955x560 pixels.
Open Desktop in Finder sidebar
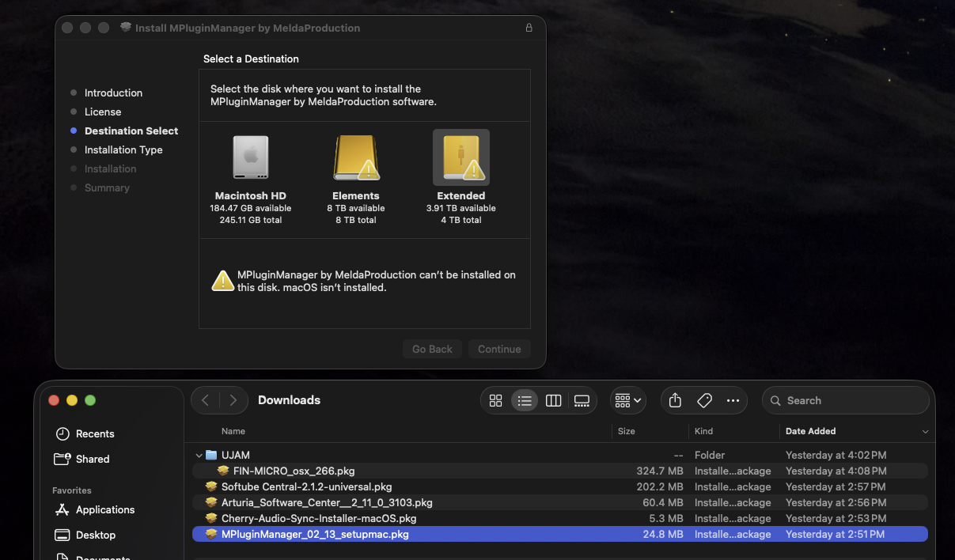click(96, 535)
